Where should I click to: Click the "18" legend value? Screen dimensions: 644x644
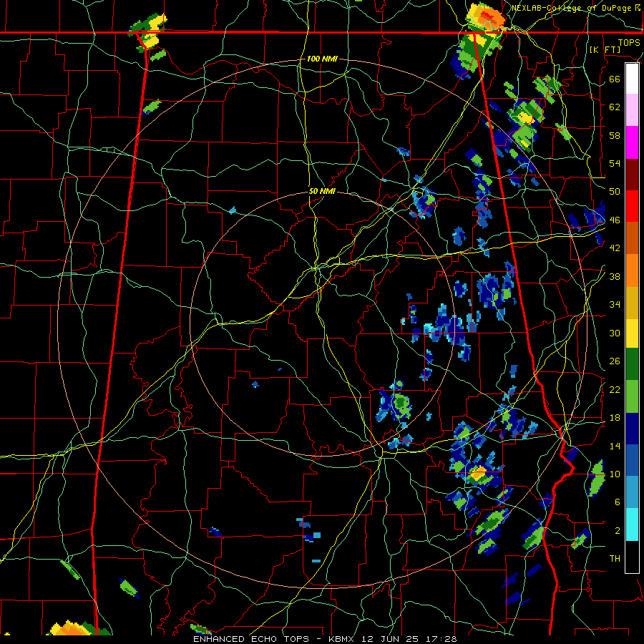tap(615, 418)
